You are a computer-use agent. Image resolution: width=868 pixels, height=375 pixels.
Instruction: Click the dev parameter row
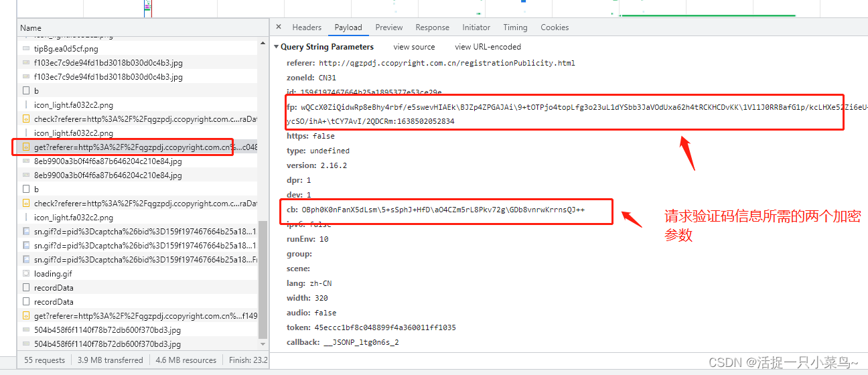click(299, 195)
